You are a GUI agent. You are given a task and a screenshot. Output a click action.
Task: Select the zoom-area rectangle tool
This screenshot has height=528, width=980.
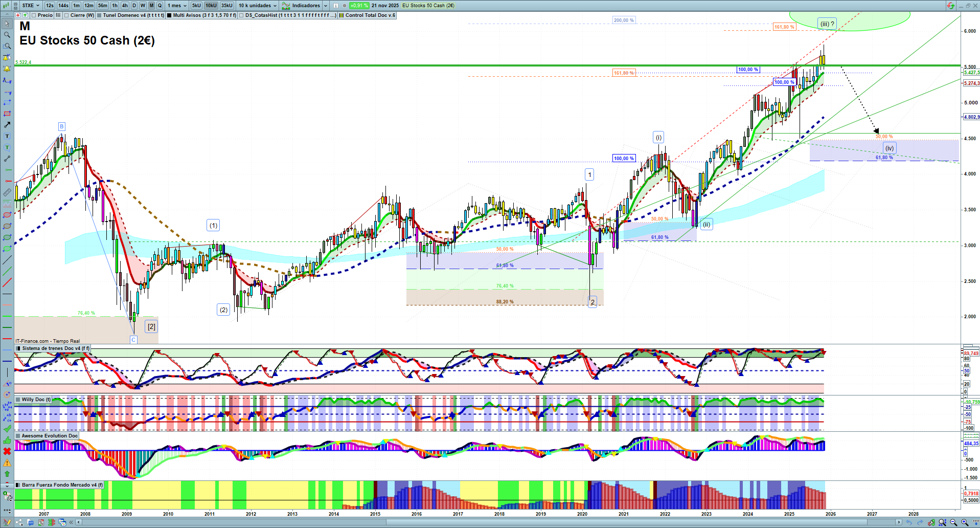(x=7, y=46)
